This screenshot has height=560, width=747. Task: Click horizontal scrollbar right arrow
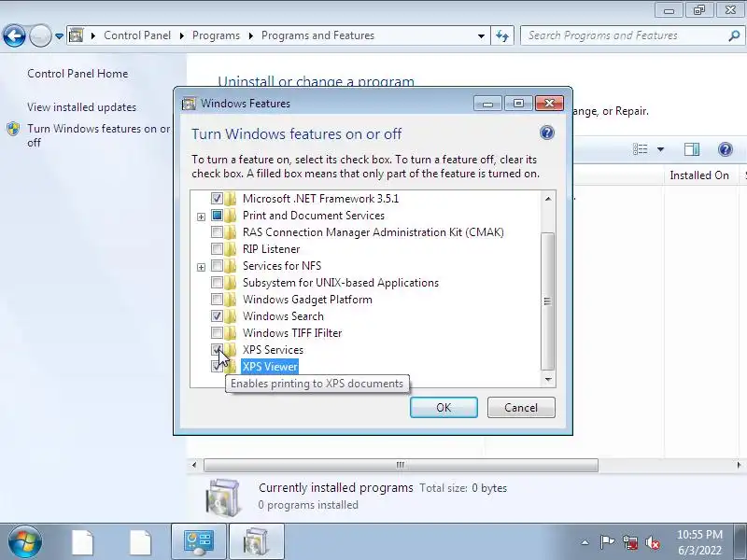point(739,465)
